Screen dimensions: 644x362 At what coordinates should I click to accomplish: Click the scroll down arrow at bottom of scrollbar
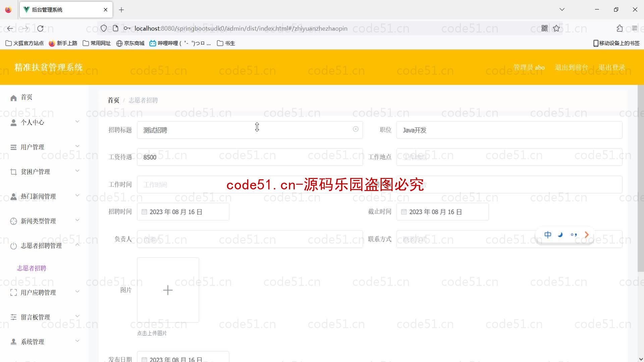(x=640, y=359)
